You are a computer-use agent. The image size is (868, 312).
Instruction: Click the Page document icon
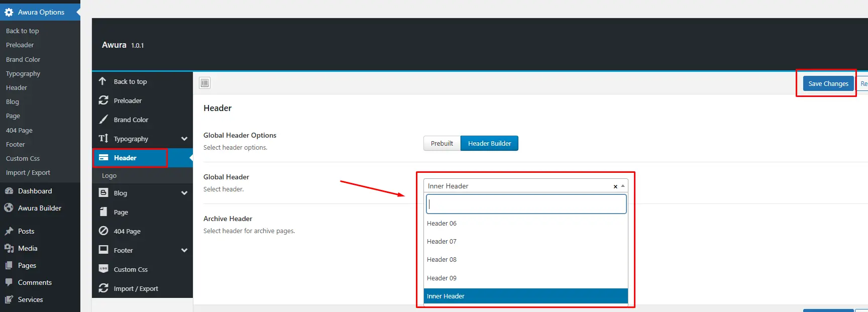(x=103, y=212)
